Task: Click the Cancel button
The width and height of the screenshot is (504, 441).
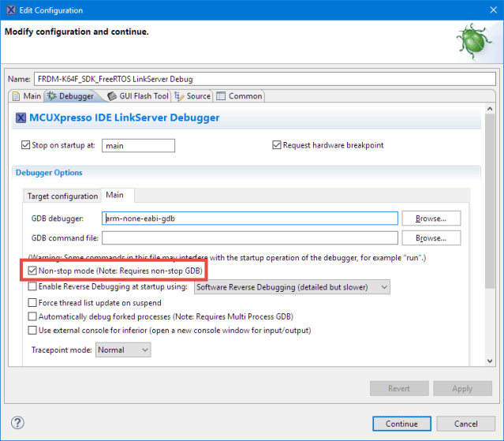Action: (x=465, y=424)
